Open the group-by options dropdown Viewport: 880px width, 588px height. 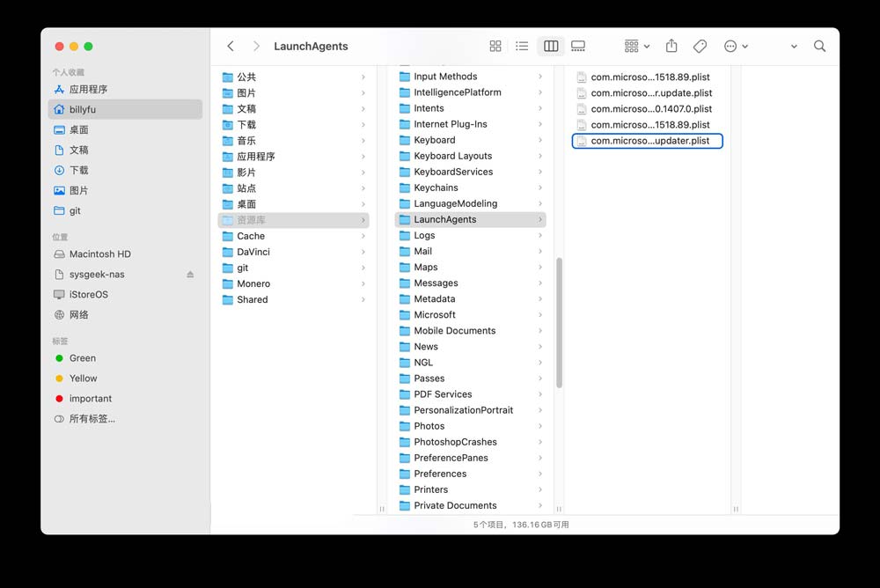pos(637,46)
